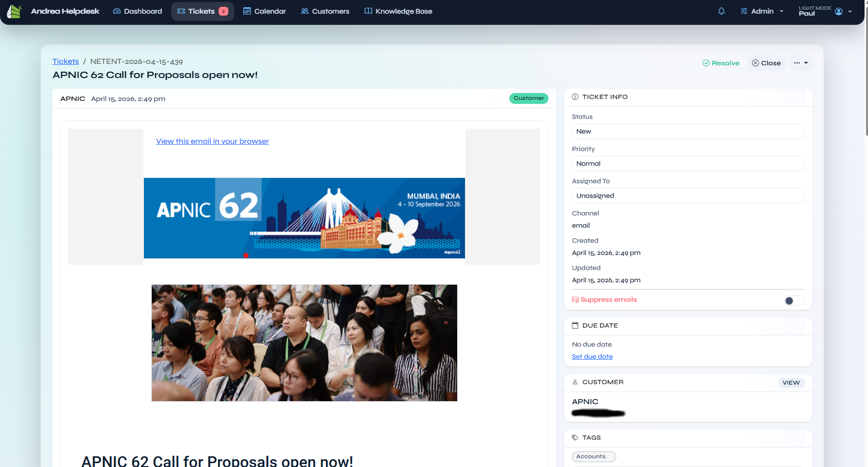Click the Due Date calendar icon
This screenshot has width=868, height=467.
click(575, 326)
